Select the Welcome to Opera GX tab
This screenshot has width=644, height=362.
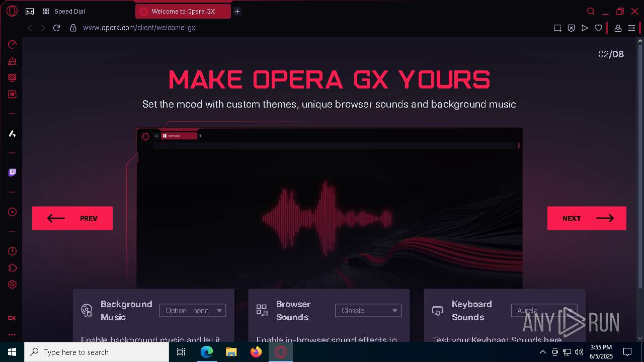click(183, 11)
